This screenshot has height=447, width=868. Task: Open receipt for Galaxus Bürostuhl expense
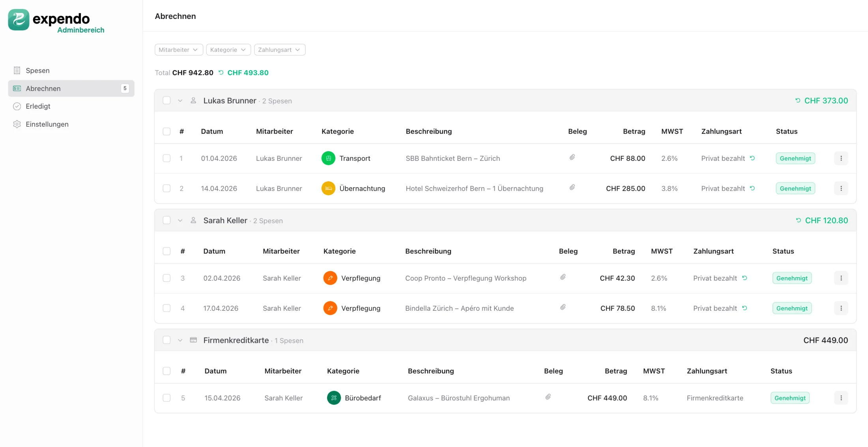[x=548, y=397]
